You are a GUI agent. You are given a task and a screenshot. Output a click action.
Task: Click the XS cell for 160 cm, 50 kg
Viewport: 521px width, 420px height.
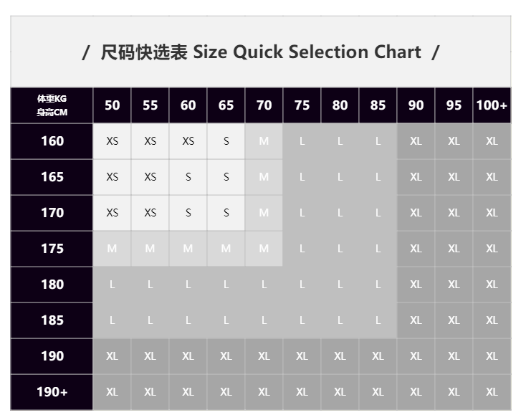coord(113,141)
